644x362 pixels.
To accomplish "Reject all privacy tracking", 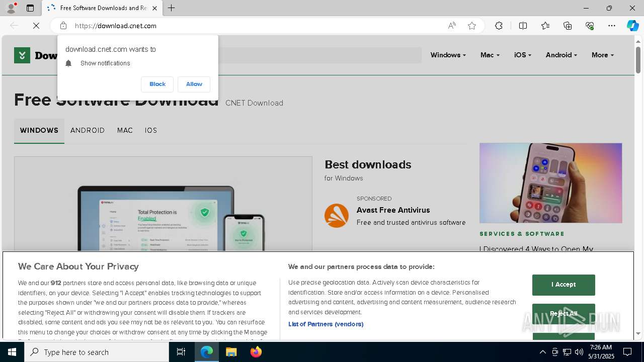I will point(563,314).
